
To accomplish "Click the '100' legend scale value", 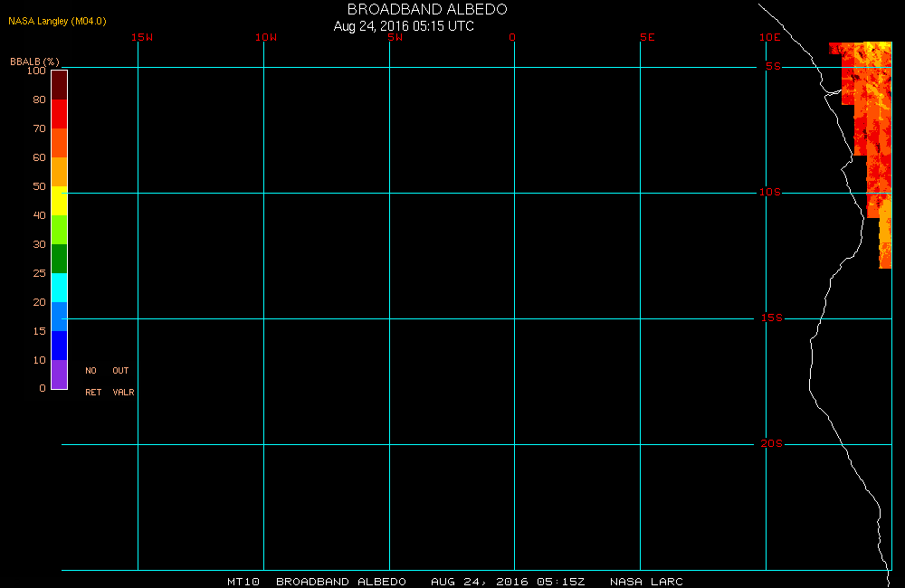I will [x=36, y=71].
